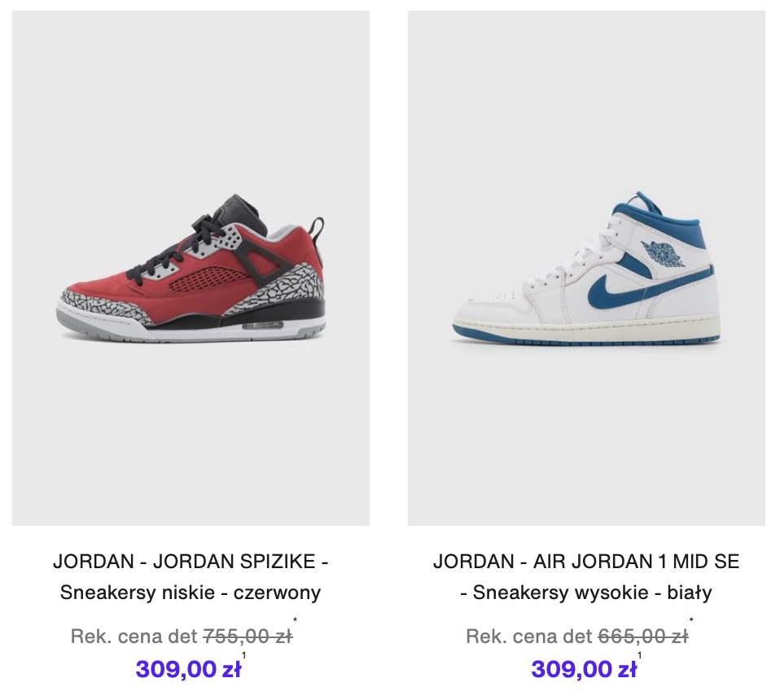780x700 pixels.
Task: Click Rek. cena det label under Air Jordan 1
Action: point(529,636)
